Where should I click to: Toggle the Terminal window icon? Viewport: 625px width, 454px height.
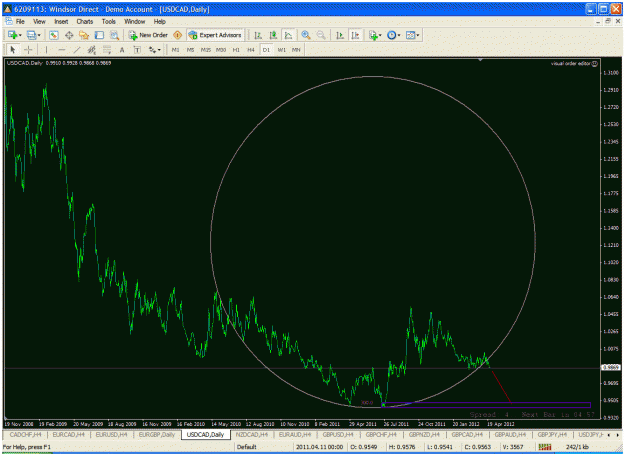(99, 35)
